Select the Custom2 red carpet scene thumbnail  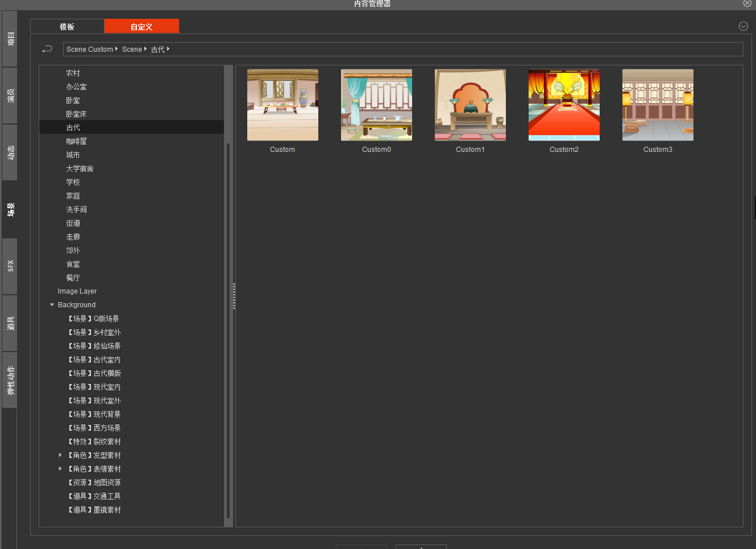pyautogui.click(x=564, y=105)
